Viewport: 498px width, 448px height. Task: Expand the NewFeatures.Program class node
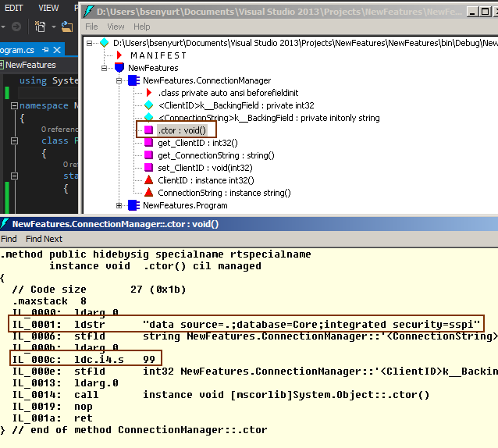[x=119, y=205]
